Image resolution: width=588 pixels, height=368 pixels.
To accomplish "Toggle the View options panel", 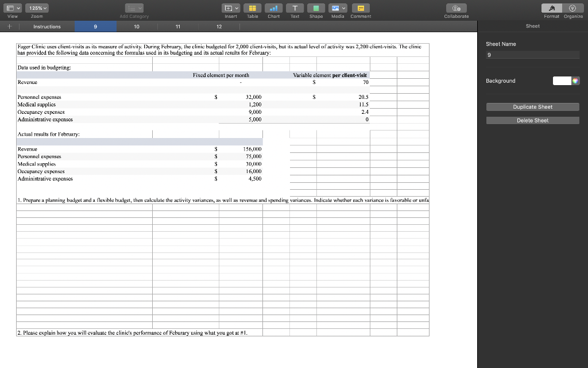I will point(12,8).
